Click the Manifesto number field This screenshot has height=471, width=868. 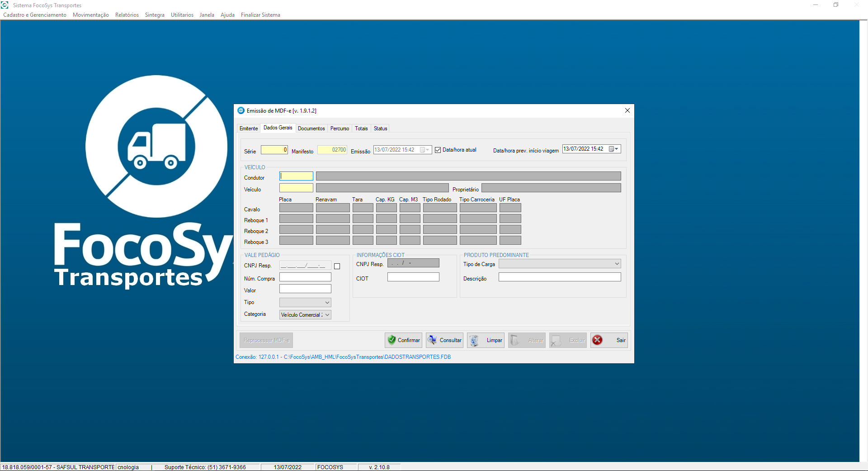(332, 150)
